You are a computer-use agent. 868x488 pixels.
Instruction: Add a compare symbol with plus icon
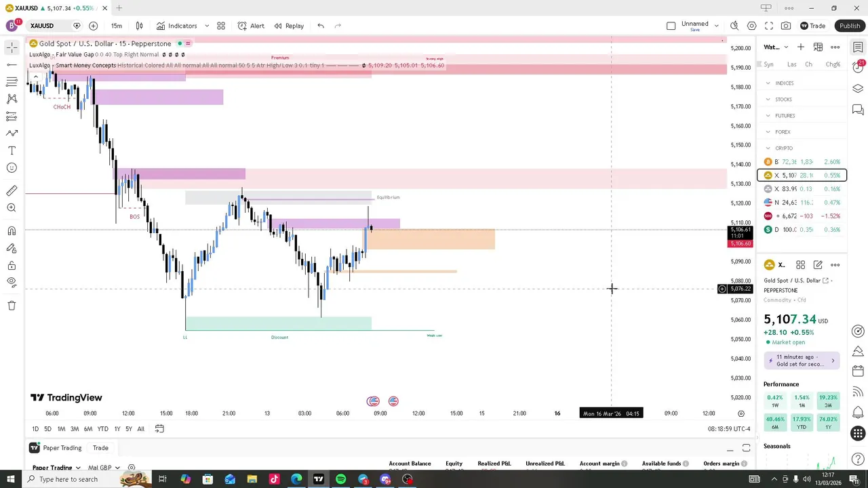(93, 26)
